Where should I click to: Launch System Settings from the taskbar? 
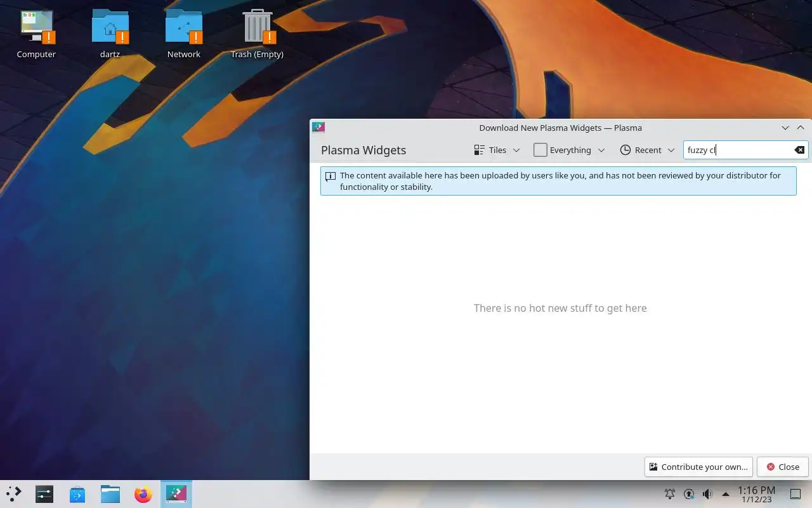pos(44,493)
